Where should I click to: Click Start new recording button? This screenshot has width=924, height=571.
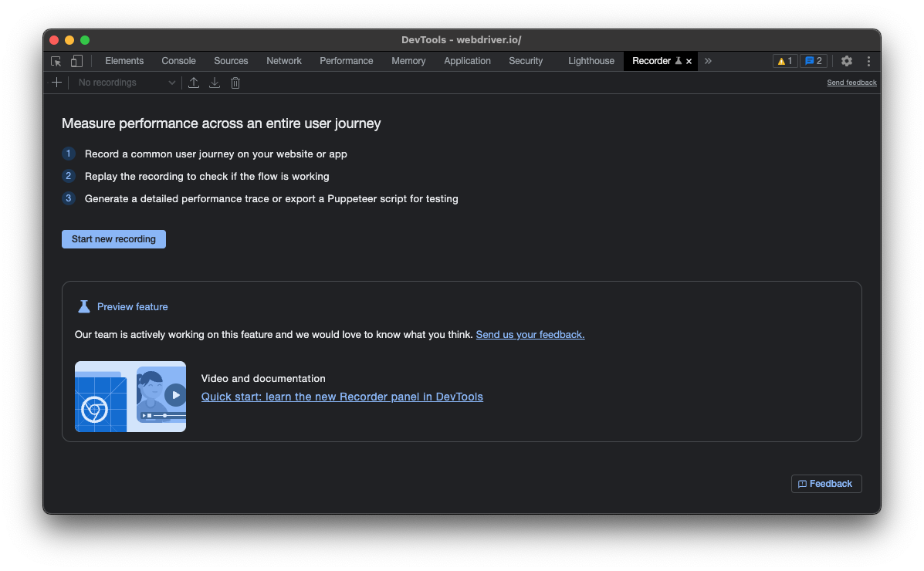[x=113, y=239]
